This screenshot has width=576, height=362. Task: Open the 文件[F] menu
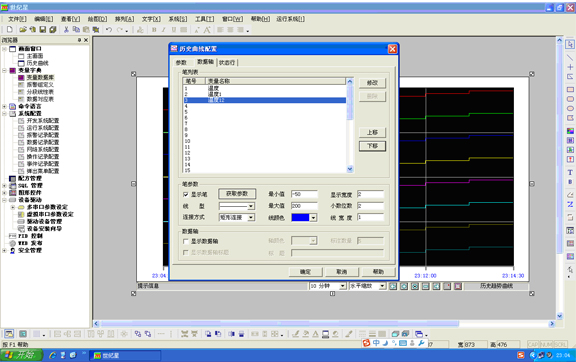pyautogui.click(x=17, y=19)
